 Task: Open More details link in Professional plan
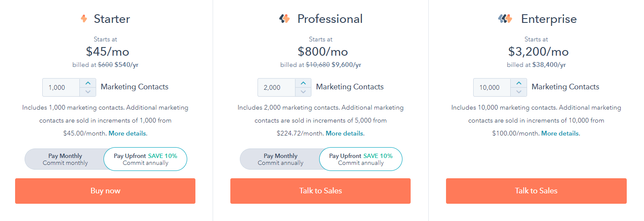point(345,133)
